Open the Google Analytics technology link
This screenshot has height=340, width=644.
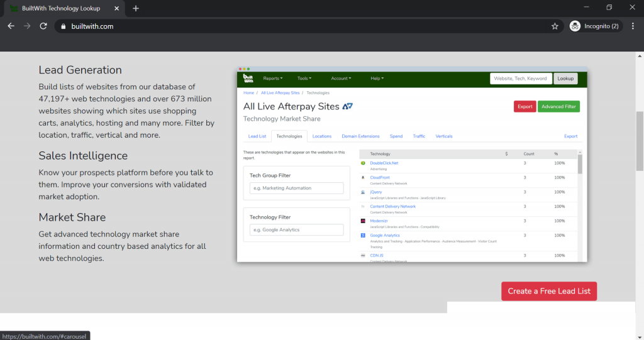click(384, 235)
